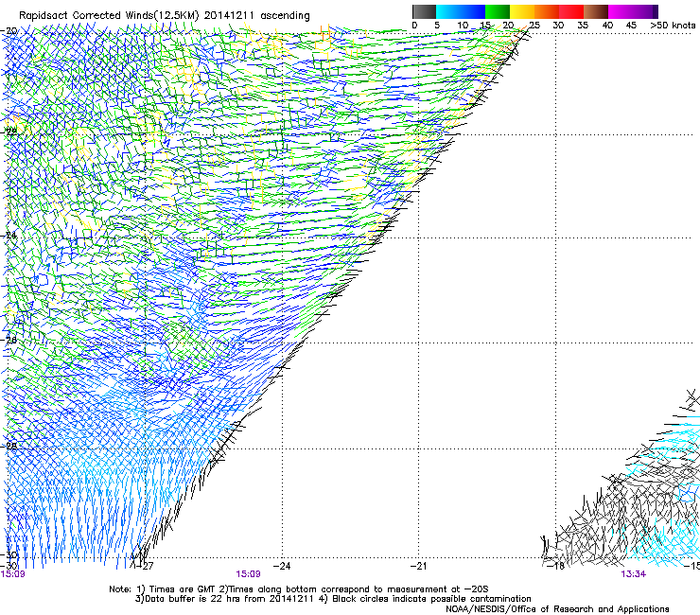Click the '35' label under the color bar

[x=583, y=26]
